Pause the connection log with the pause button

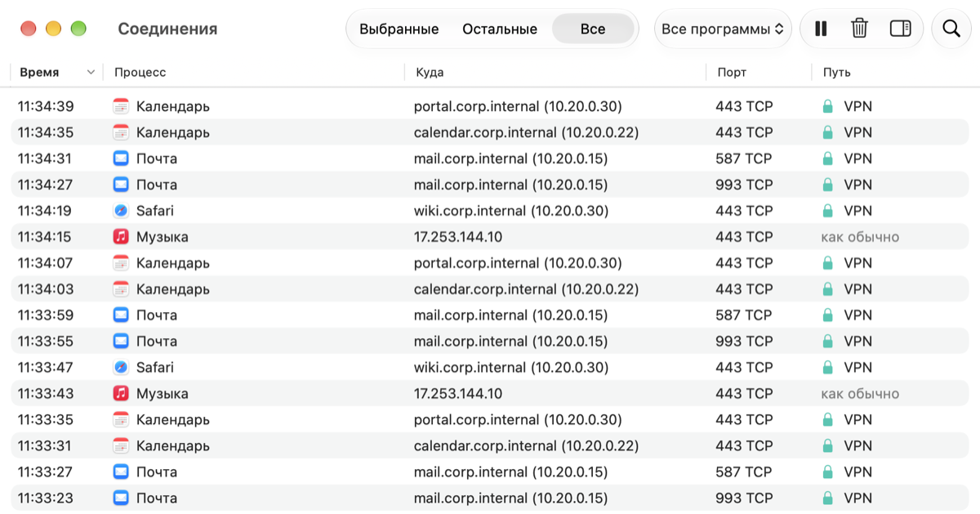[821, 29]
